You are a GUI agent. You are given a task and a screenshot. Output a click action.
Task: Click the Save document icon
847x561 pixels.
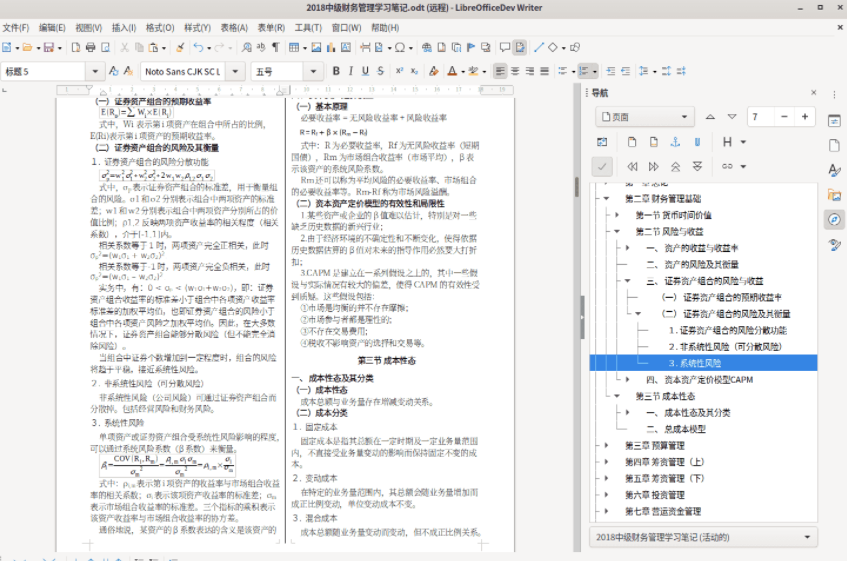click(51, 47)
